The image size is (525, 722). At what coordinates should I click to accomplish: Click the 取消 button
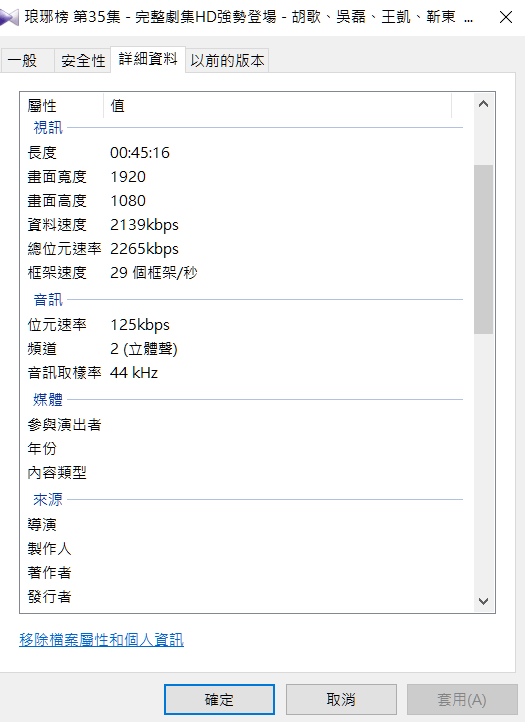[x=341, y=699]
